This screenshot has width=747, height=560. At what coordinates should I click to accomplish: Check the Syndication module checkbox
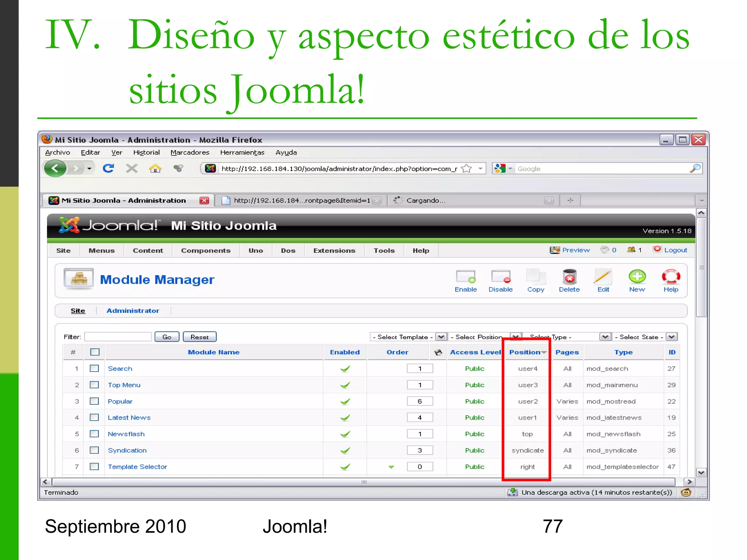pos(94,450)
